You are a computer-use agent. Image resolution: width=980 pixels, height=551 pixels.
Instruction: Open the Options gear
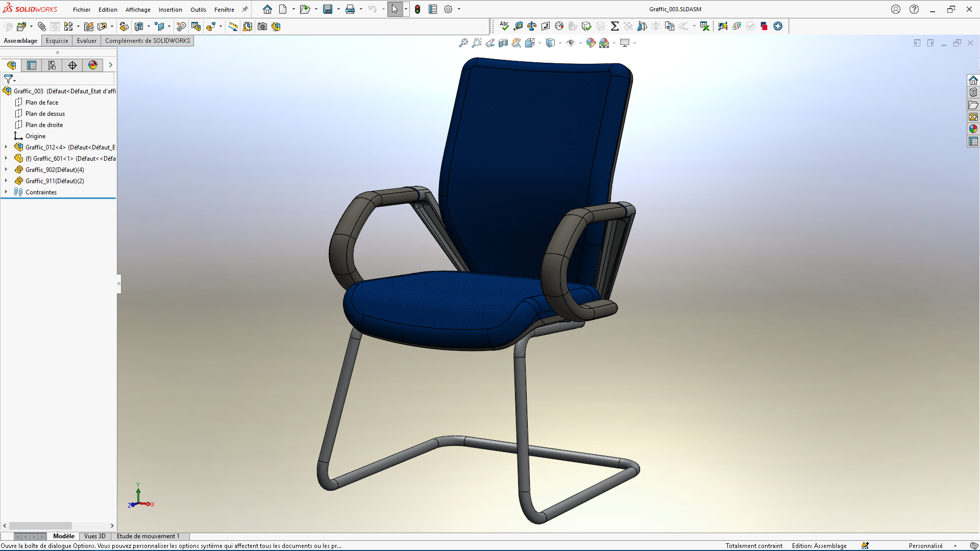pos(448,9)
